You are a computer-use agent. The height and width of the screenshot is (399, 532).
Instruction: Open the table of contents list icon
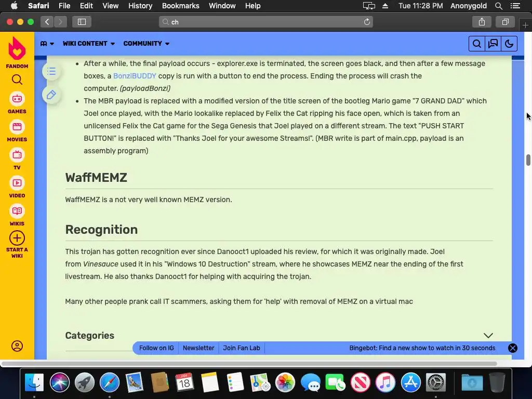[51, 71]
